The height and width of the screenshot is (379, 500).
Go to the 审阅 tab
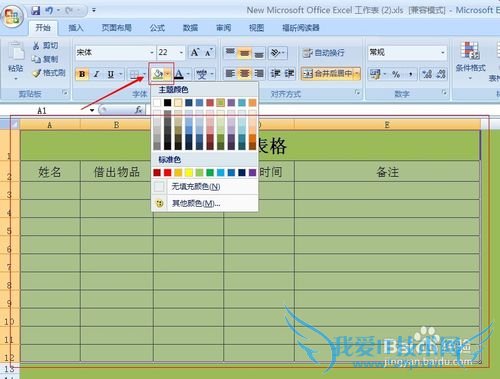(x=223, y=28)
